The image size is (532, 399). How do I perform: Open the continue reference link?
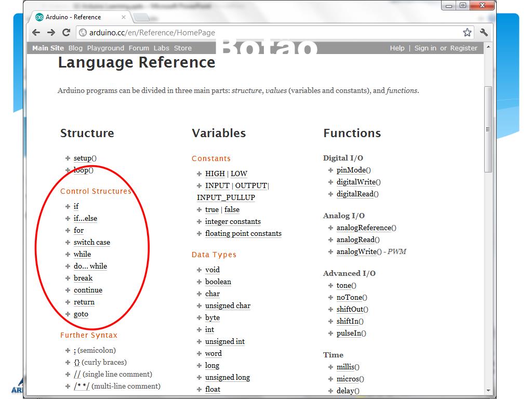88,290
